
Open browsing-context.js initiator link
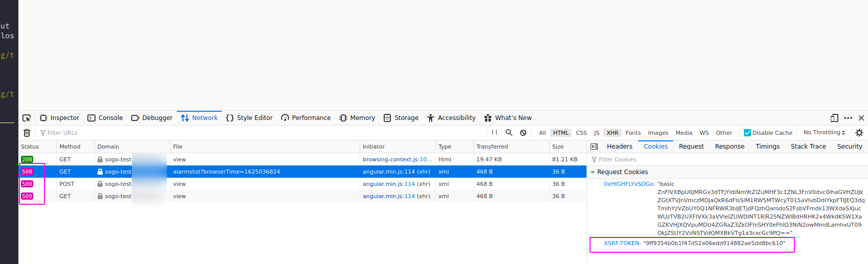[397, 159]
